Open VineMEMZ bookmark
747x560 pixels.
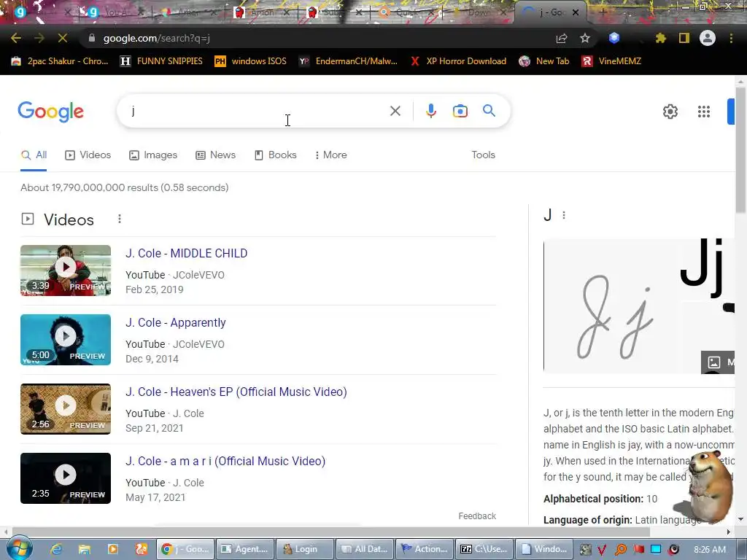612,61
